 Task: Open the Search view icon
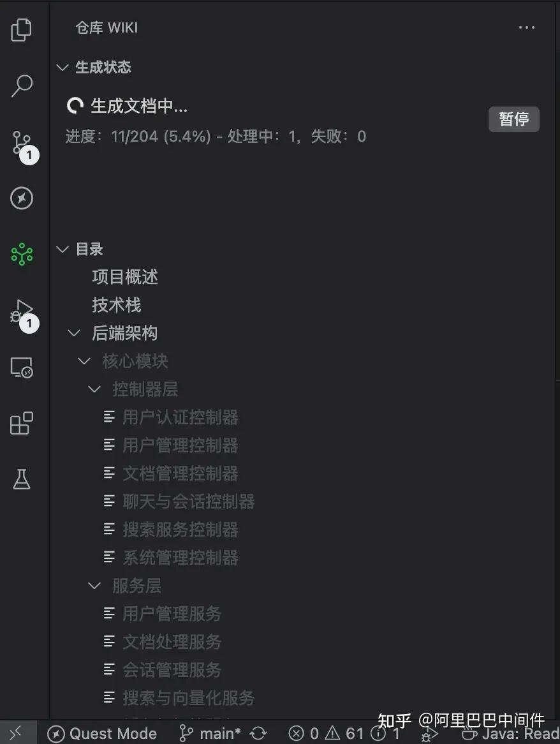point(22,86)
